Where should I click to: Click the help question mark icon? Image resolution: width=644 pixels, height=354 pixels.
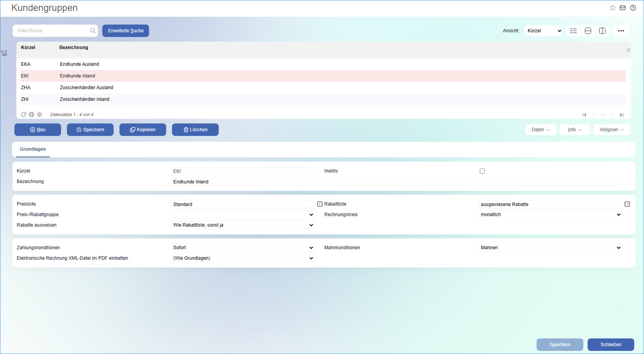(x=633, y=8)
